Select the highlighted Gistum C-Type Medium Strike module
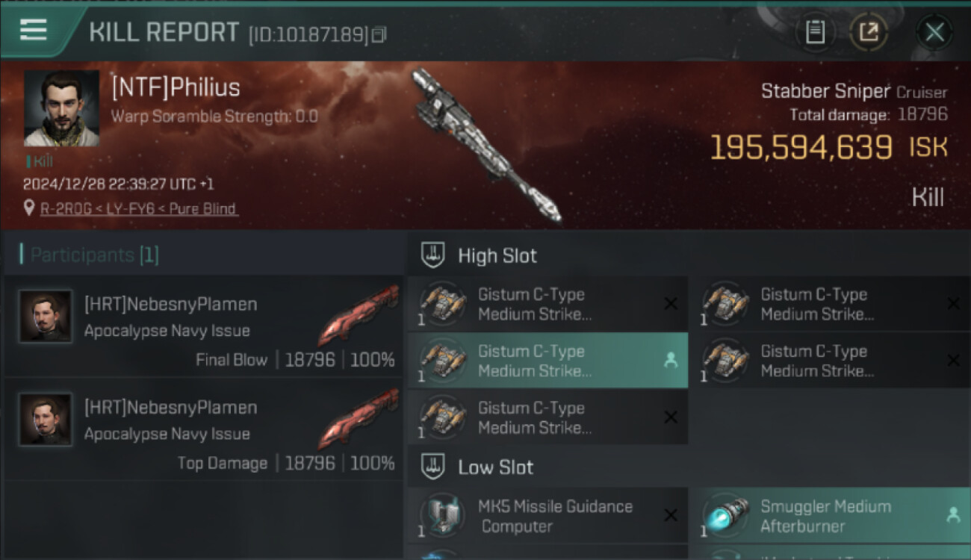The width and height of the screenshot is (971, 560). pos(547,360)
